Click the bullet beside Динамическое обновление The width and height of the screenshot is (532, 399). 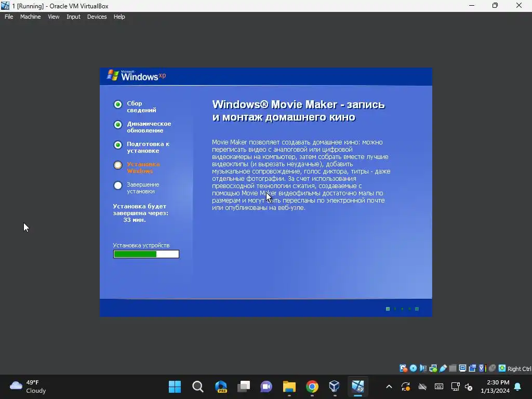[118, 125]
